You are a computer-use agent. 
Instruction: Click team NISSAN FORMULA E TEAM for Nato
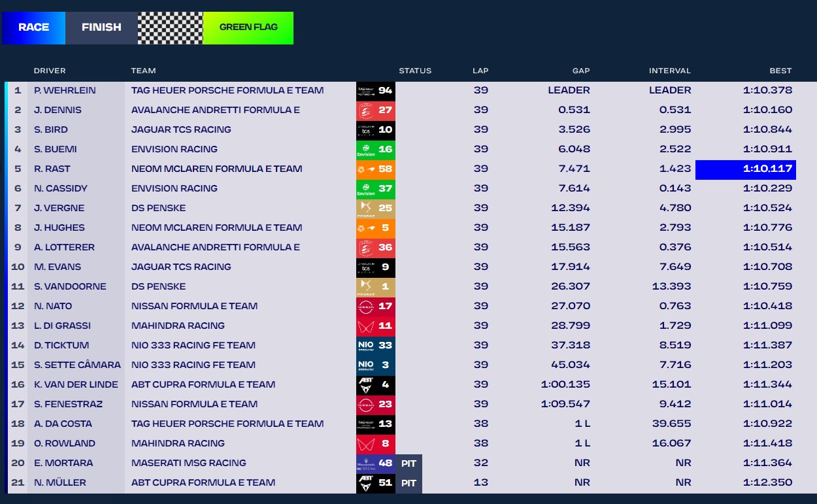[x=194, y=306]
